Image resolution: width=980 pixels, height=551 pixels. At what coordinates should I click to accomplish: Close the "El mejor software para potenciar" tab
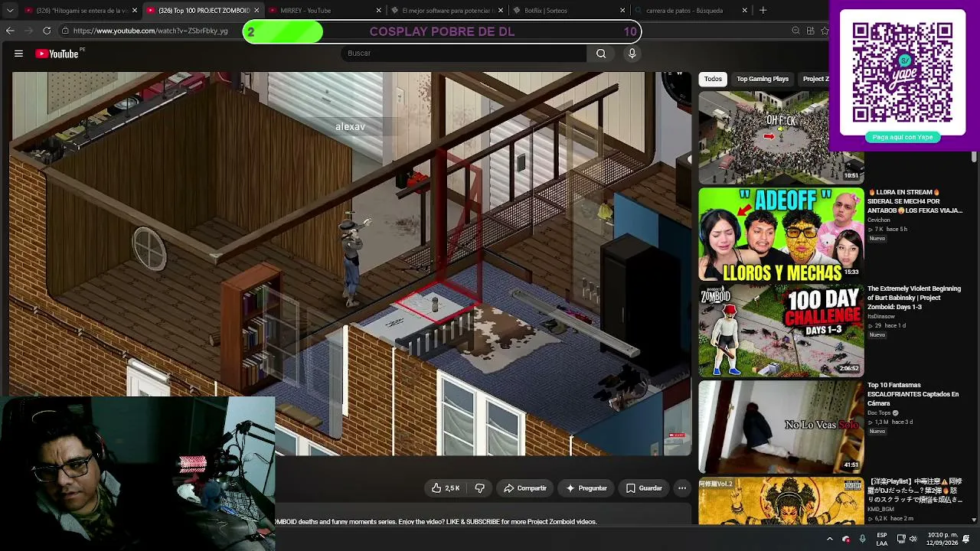501,11
